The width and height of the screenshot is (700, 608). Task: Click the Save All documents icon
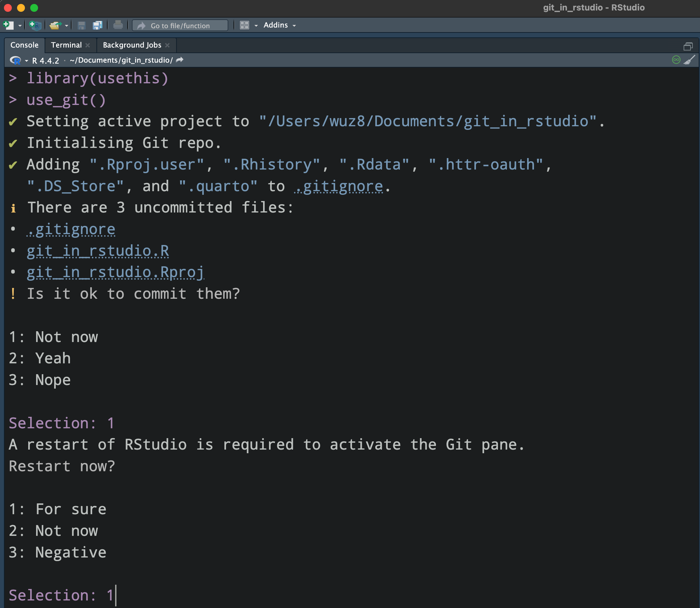[x=97, y=26]
